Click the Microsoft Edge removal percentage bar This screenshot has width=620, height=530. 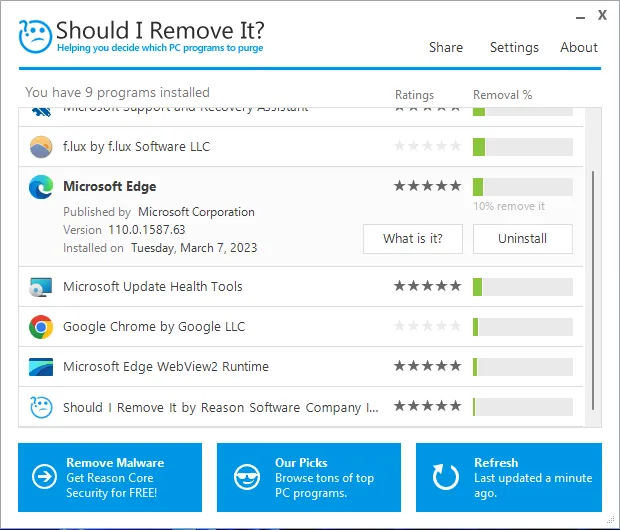[x=523, y=187]
